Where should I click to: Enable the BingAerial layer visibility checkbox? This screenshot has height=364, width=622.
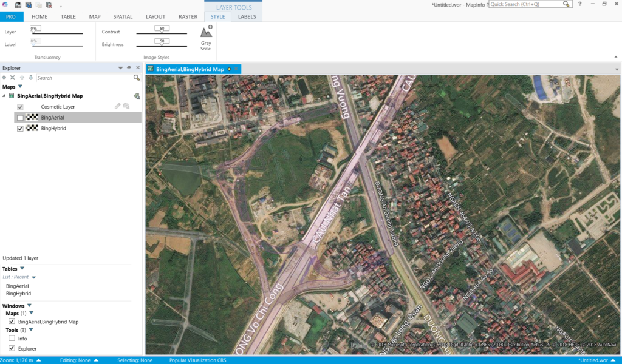coord(20,118)
